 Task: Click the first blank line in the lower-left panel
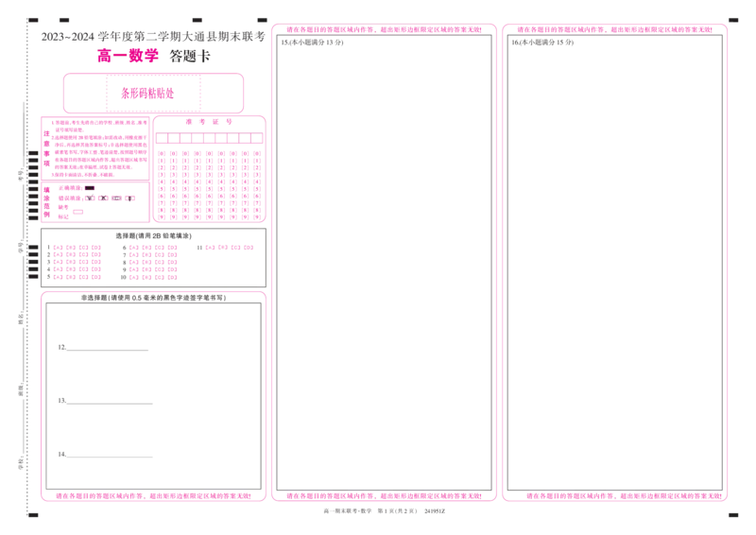102,351
